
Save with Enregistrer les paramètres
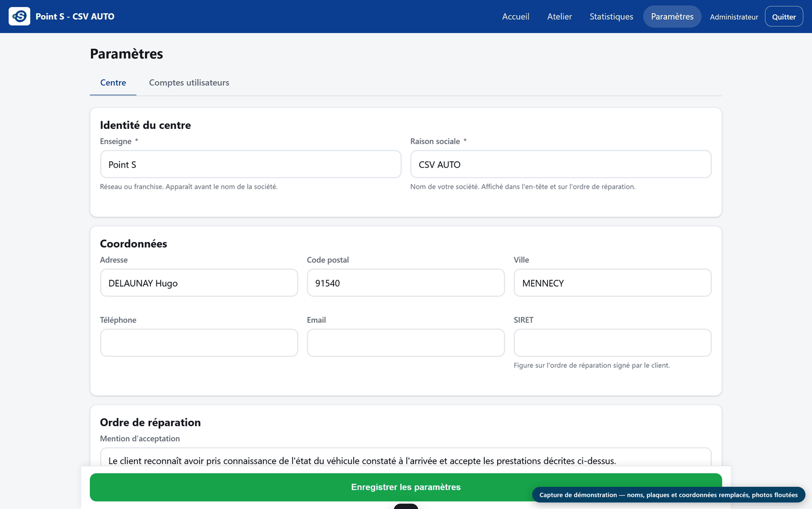tap(406, 487)
